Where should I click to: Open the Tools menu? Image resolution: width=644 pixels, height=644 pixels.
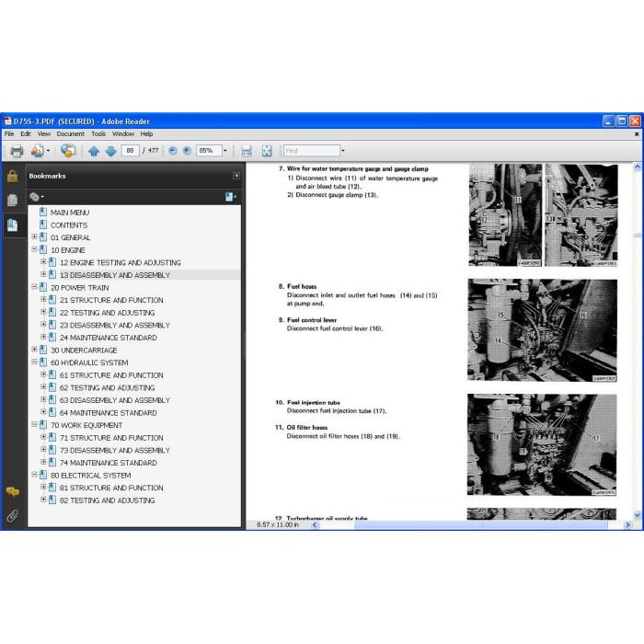pyautogui.click(x=98, y=134)
